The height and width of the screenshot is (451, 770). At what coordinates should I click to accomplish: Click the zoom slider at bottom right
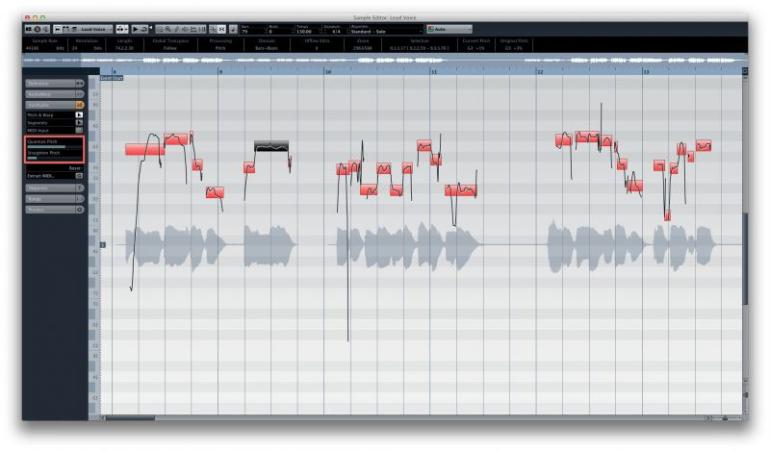tap(725, 418)
